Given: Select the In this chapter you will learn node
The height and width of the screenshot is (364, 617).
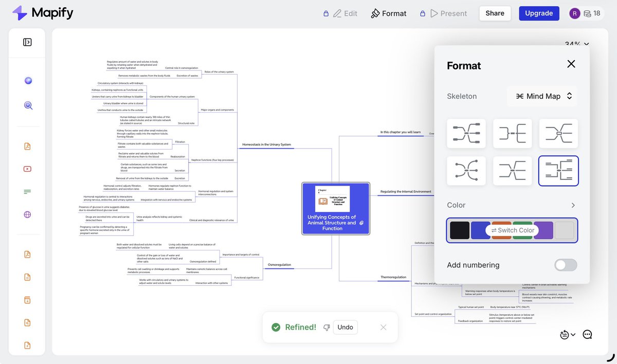Looking at the screenshot, I should coord(401,132).
